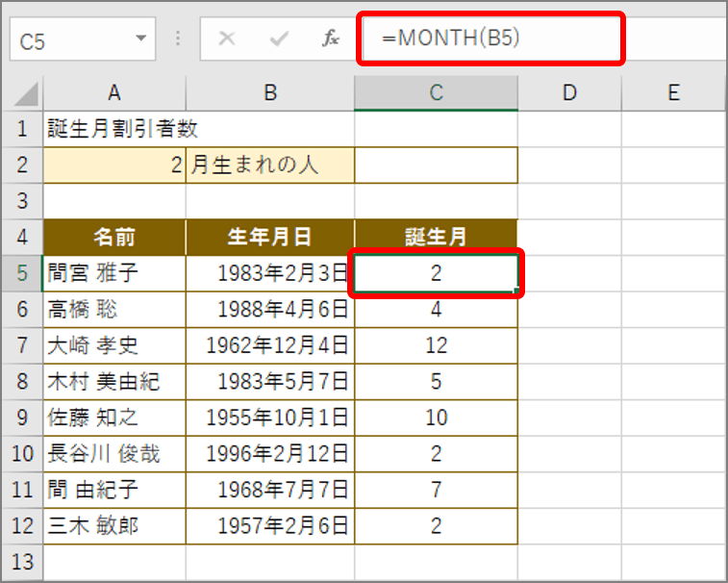728x583 pixels.
Task: Select row 9 header
Action: coord(22,418)
